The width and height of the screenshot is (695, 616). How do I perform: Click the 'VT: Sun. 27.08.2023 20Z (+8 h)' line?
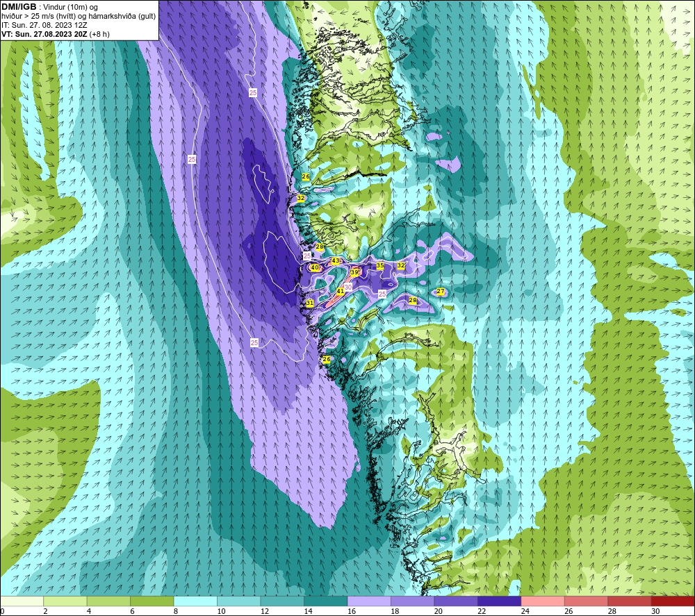(56, 34)
